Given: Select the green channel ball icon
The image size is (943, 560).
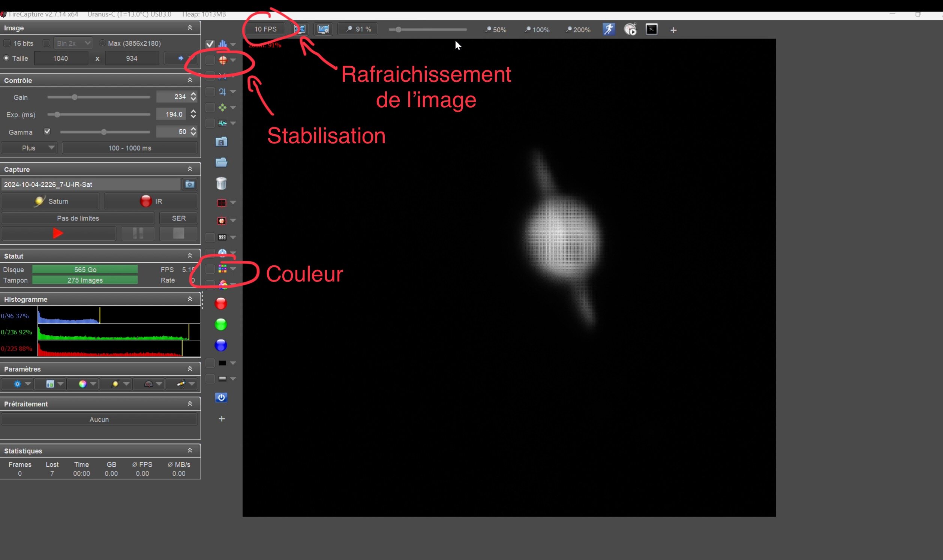Looking at the screenshot, I should [x=221, y=324].
